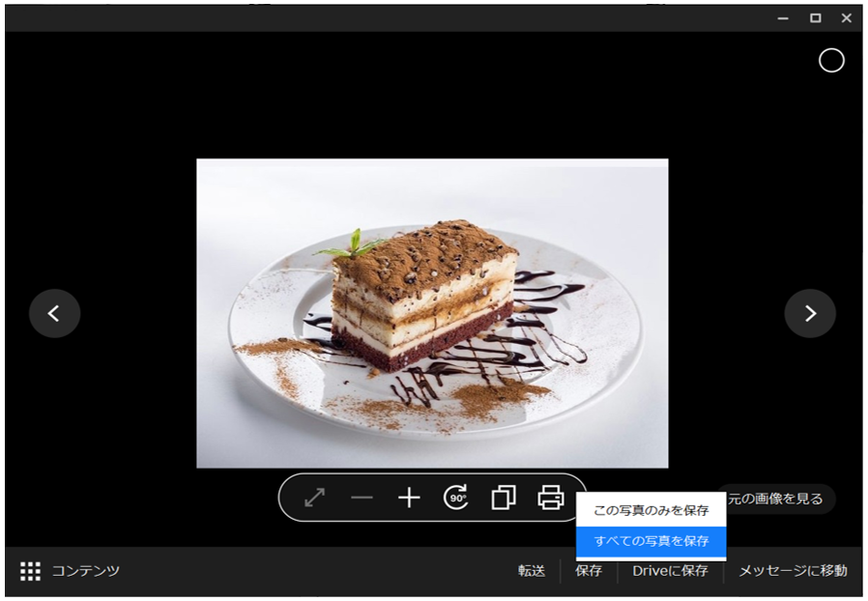Zoom in with the plus icon
Viewport: 868px width, 601px height.
409,498
